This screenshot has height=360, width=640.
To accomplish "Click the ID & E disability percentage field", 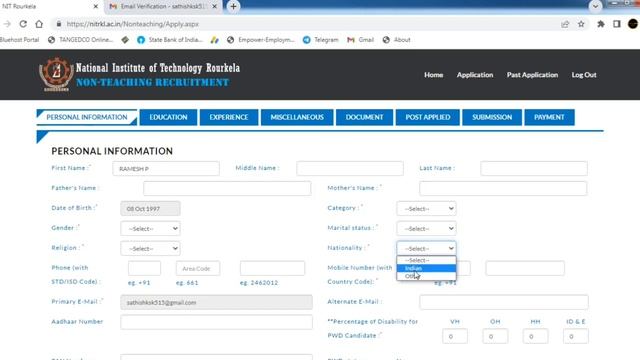I will (x=576, y=336).
